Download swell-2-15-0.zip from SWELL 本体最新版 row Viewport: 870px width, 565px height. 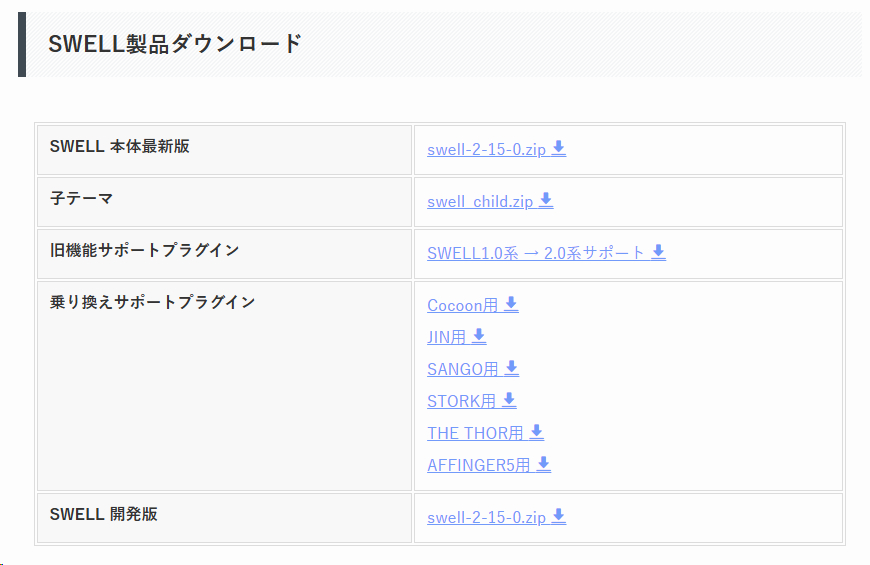coord(486,150)
